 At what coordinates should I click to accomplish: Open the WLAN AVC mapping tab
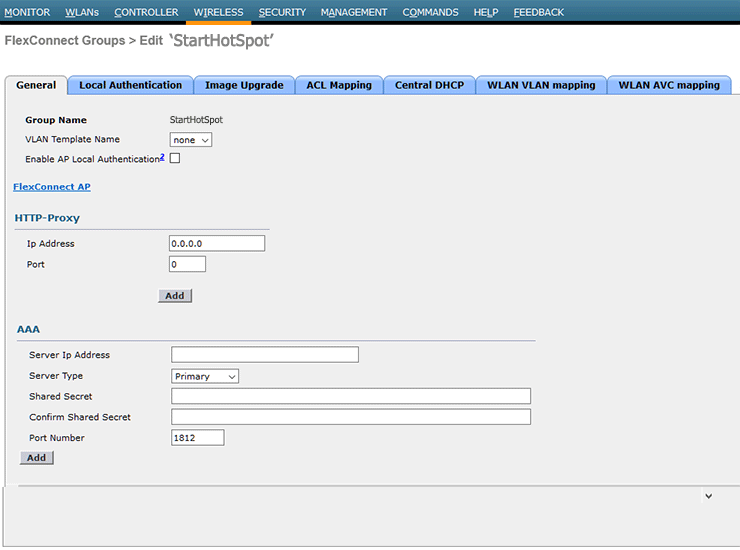668,86
